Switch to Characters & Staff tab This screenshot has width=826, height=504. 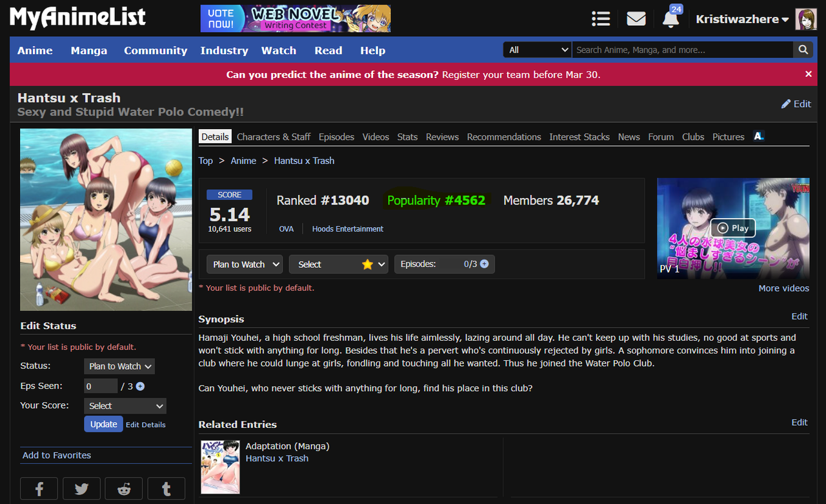274,137
